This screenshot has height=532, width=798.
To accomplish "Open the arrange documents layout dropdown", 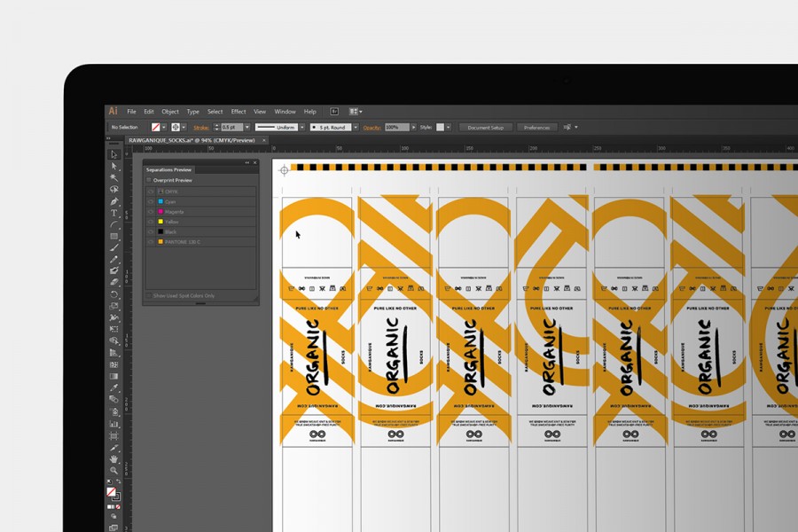I will click(x=356, y=112).
